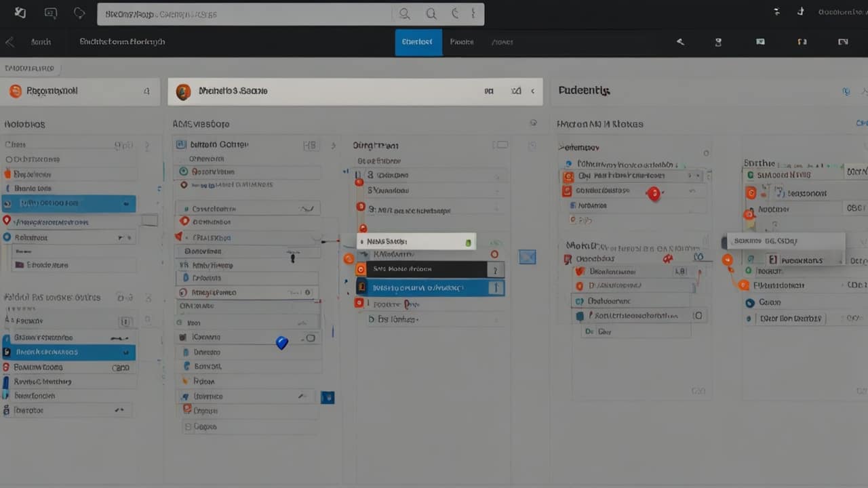
Task: Open the Firefox profile icon in the message header
Action: click(183, 91)
